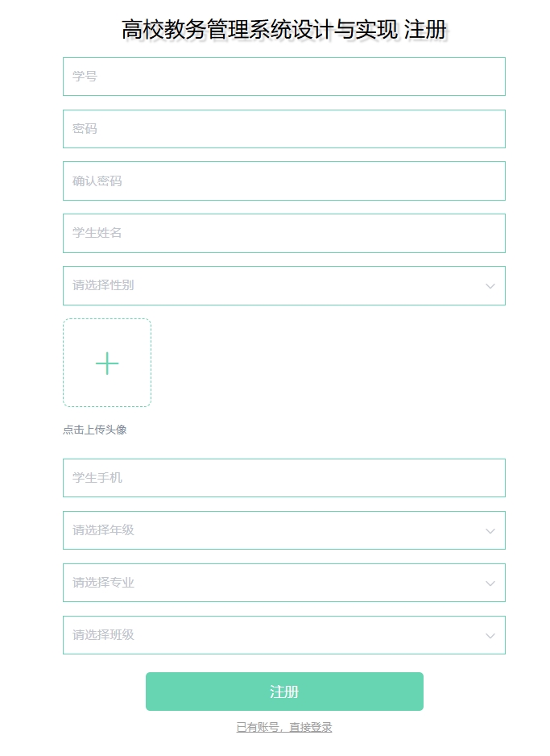The width and height of the screenshot is (550, 756).
Task: Click the chevron arrow on major selector
Action: point(490,583)
